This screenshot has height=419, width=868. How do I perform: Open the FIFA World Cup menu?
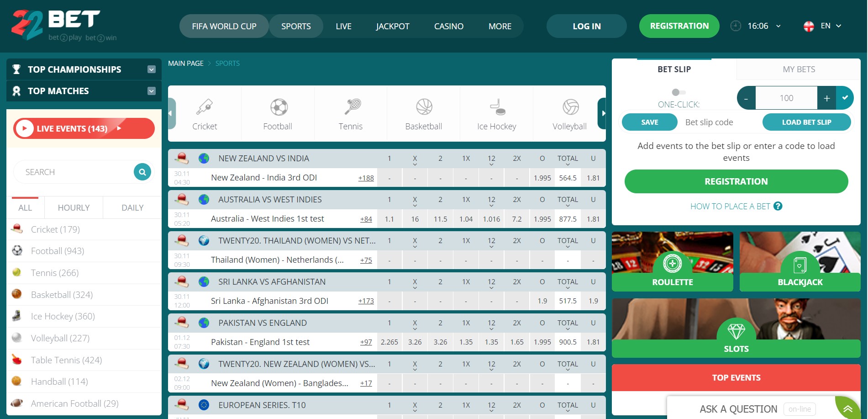[x=224, y=26]
